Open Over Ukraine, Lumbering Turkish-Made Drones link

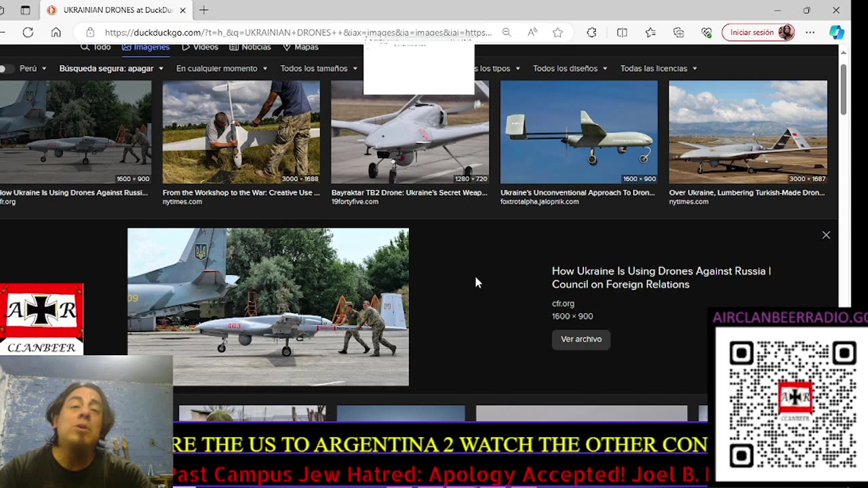(747, 192)
